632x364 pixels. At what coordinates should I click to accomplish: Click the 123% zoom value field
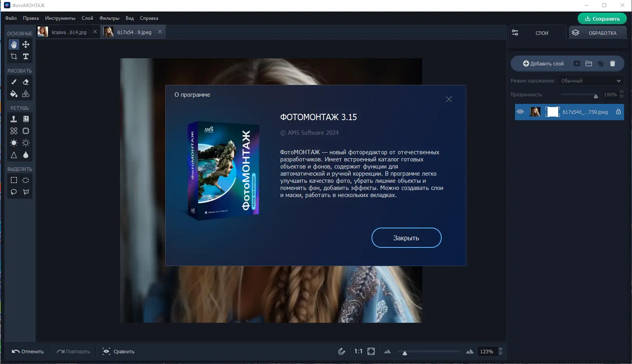(487, 351)
